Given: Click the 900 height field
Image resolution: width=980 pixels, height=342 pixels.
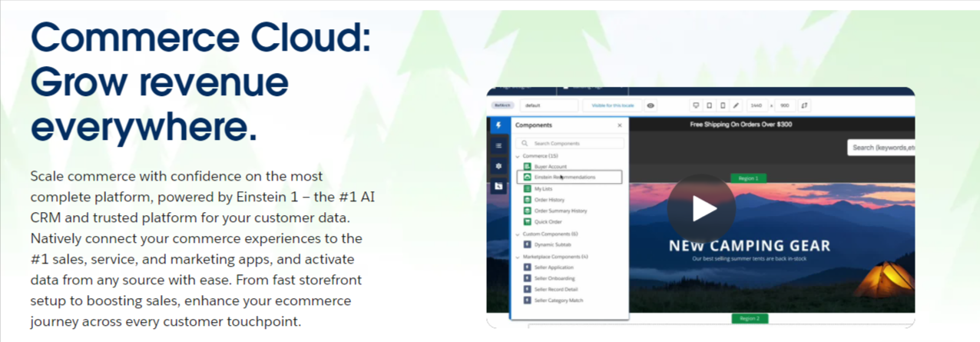Looking at the screenshot, I should (x=784, y=105).
